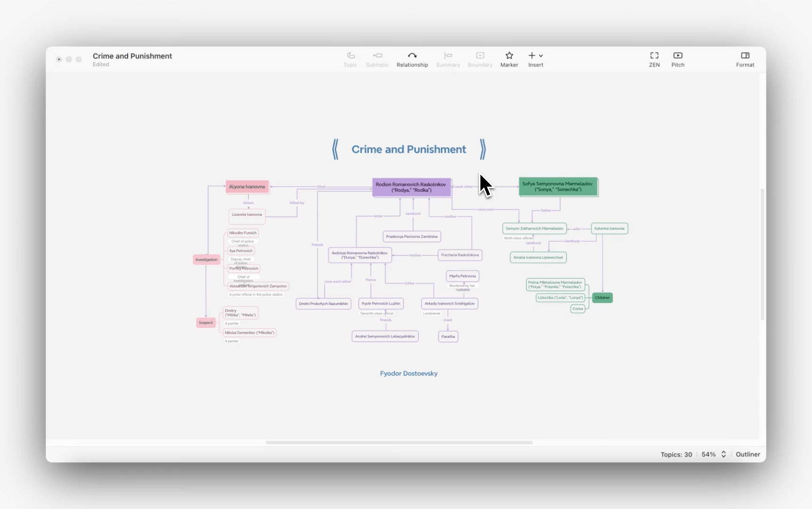The image size is (812, 509).
Task: Select the Alexander Grigorievich Zamyotov topic
Action: pos(258,286)
